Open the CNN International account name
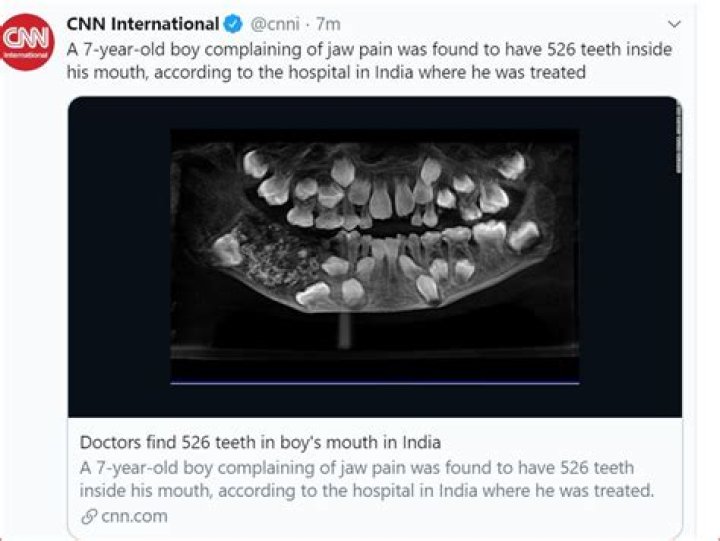Viewport: 720px width, 541px height. tap(142, 23)
